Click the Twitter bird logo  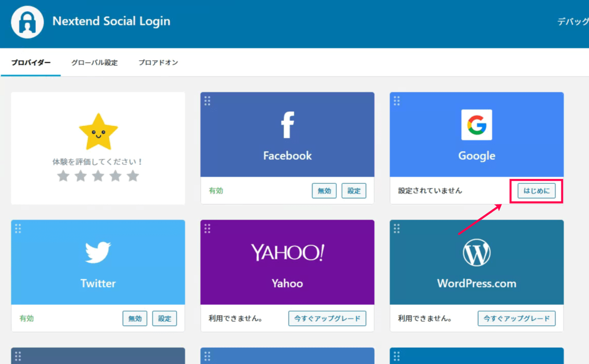coord(98,252)
